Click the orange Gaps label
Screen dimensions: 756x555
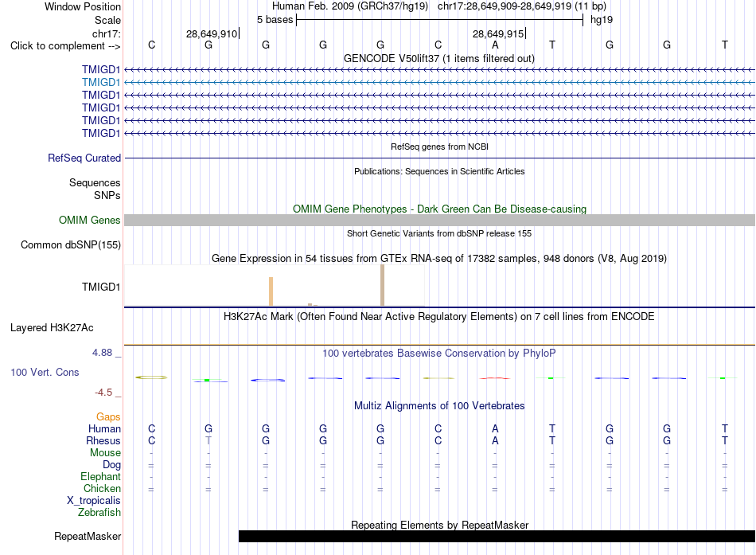[108, 417]
